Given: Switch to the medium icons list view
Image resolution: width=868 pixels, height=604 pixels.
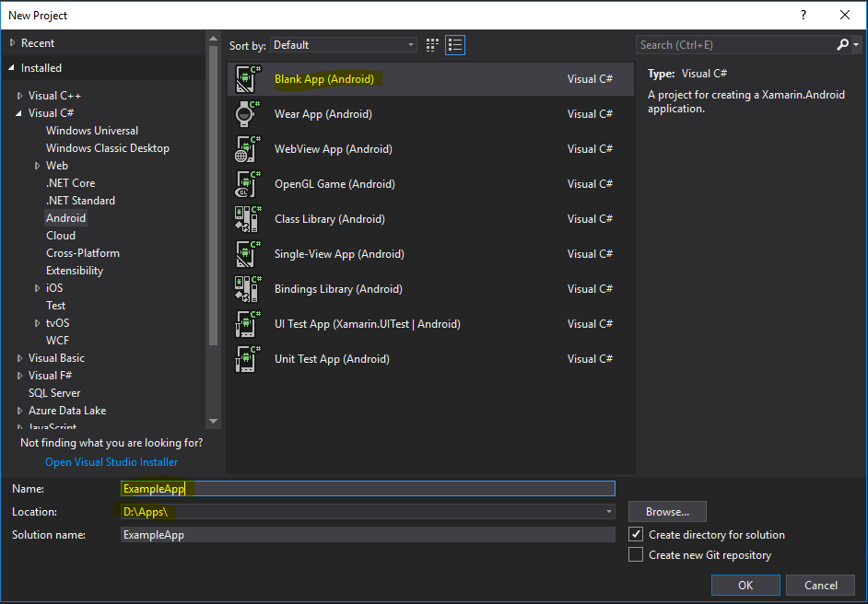Looking at the screenshot, I should click(x=455, y=45).
